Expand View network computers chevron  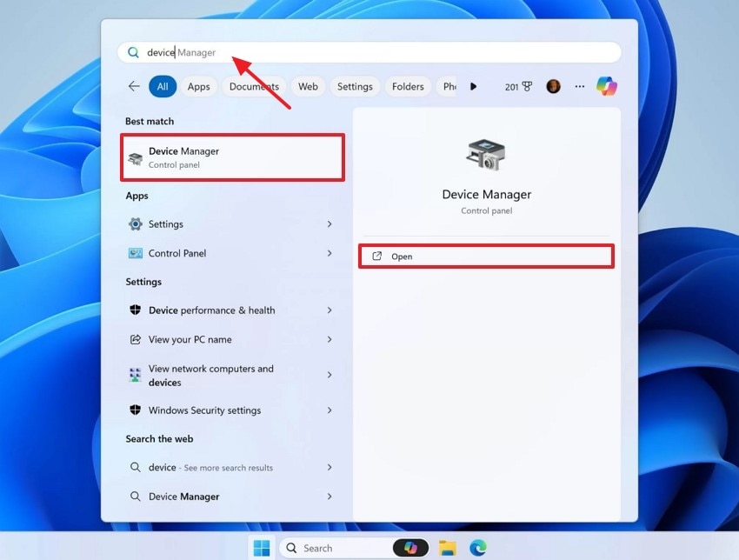coord(330,375)
